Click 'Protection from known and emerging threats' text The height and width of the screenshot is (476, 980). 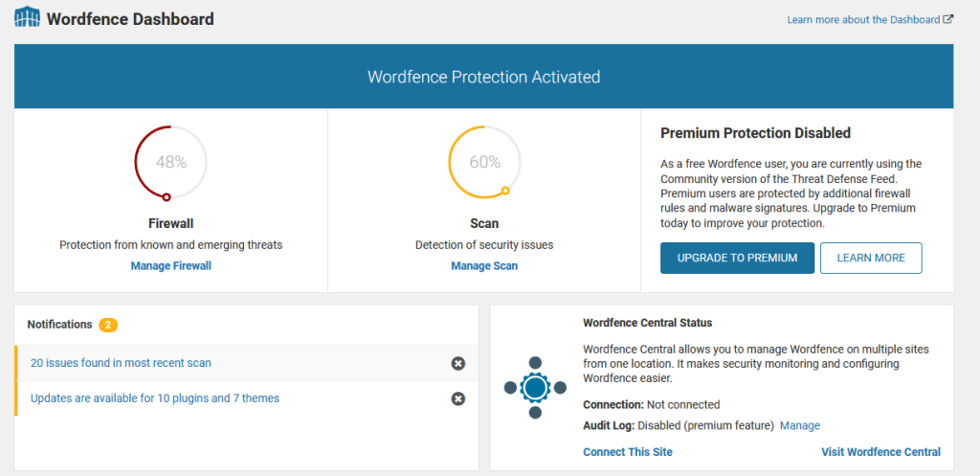coord(170,244)
